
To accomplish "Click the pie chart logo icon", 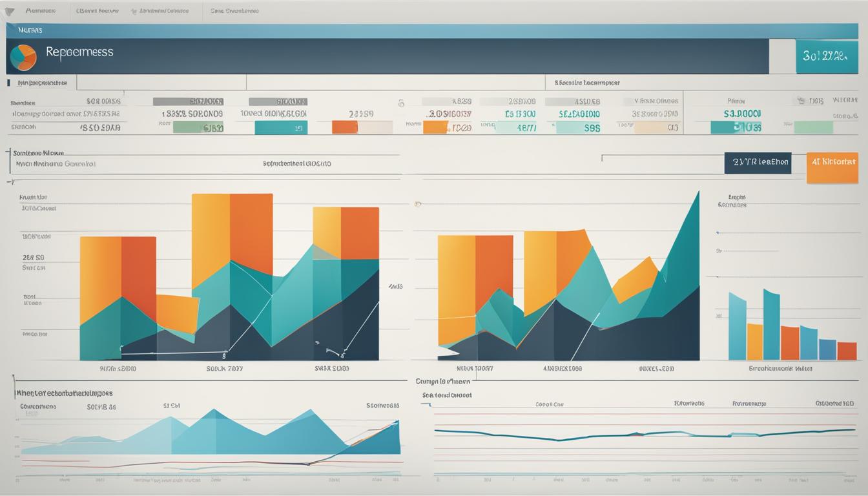I will coord(24,57).
